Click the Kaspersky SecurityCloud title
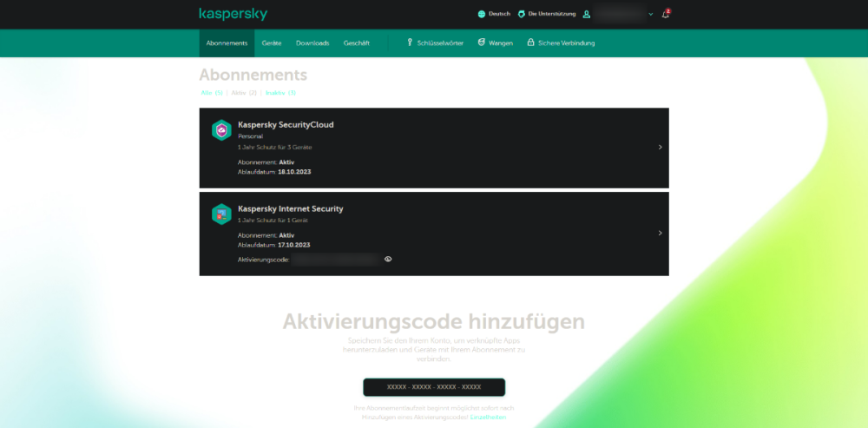The height and width of the screenshot is (428, 868). (286, 125)
